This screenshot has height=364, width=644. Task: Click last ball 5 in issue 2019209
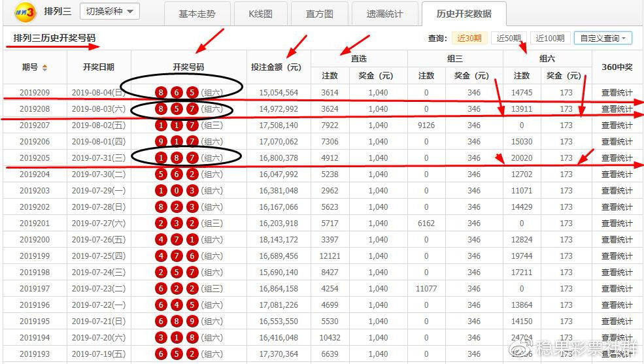click(x=192, y=93)
